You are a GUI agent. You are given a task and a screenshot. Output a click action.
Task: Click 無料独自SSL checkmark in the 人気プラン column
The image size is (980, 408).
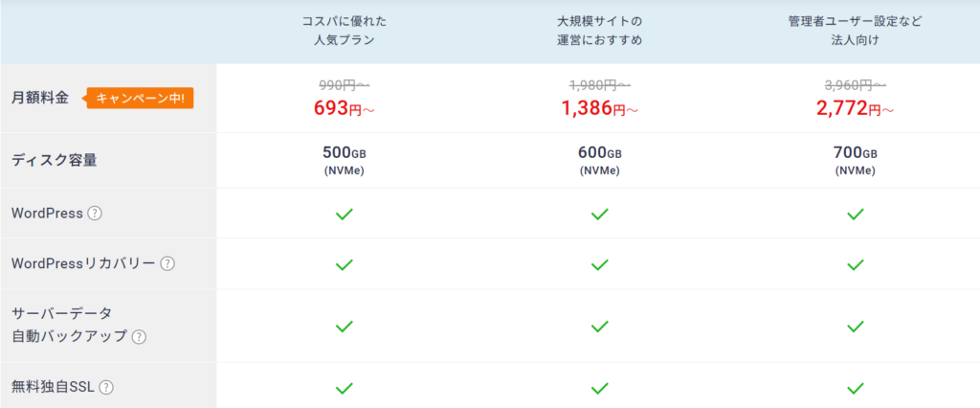coord(344,388)
